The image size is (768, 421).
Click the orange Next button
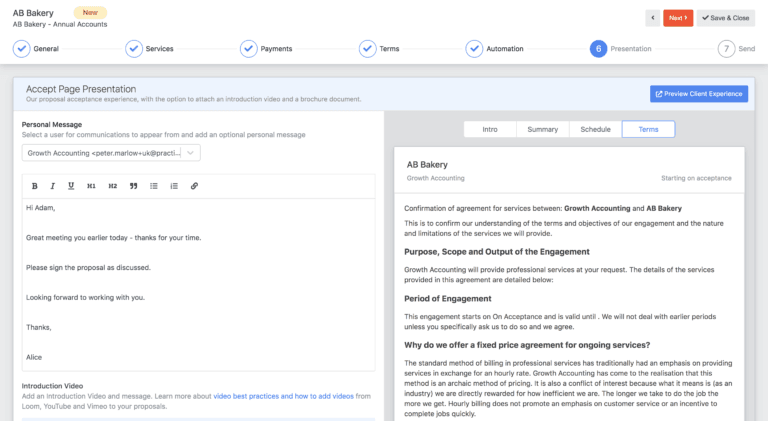tap(678, 18)
